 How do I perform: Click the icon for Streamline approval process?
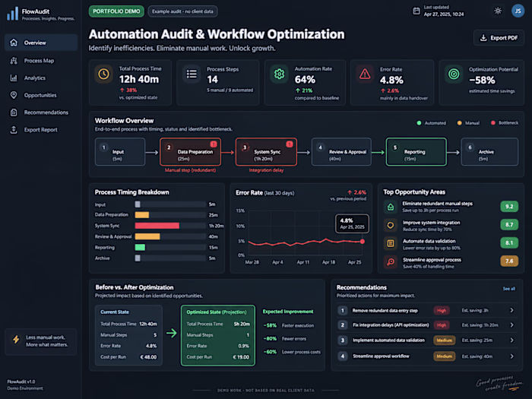pyautogui.click(x=391, y=261)
